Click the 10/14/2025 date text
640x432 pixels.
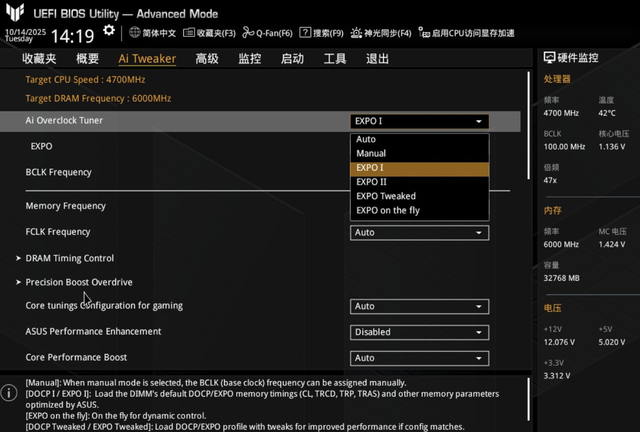pyautogui.click(x=25, y=32)
